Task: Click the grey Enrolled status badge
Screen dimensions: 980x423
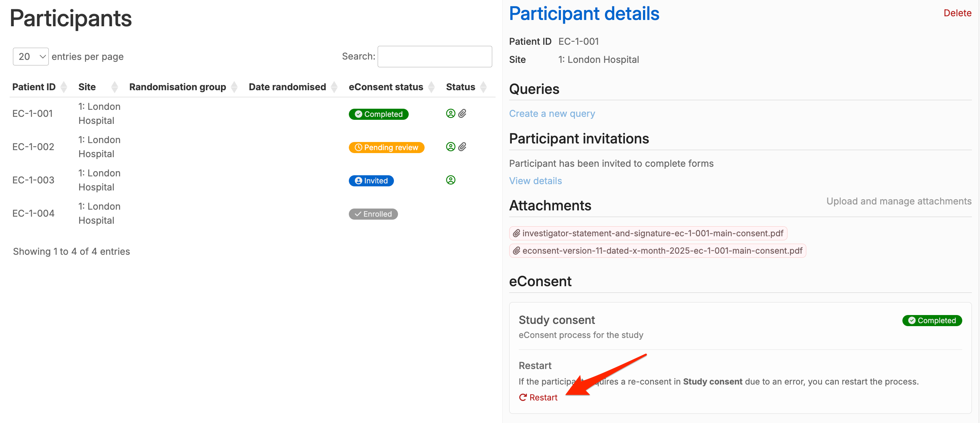Action: pos(373,214)
